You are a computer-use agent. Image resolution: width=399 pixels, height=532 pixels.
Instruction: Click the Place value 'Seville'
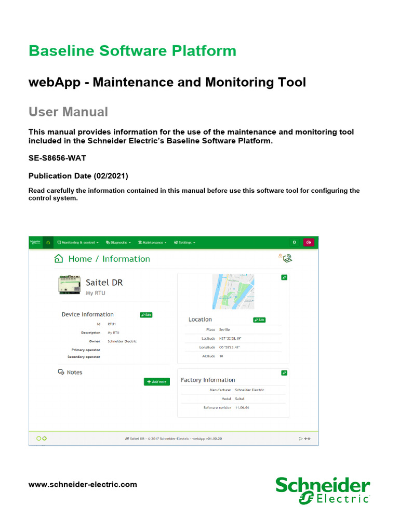tap(224, 330)
